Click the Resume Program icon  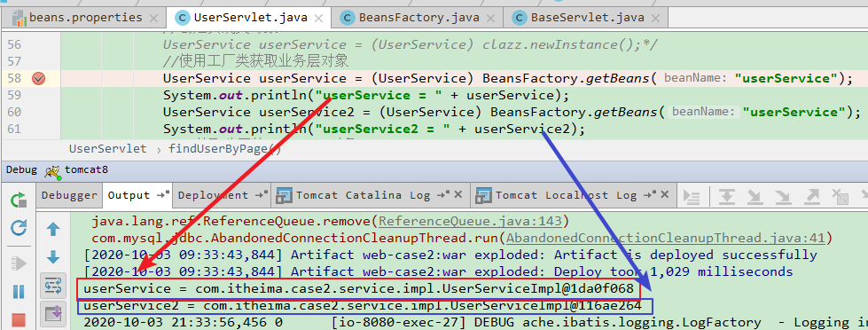click(19, 263)
